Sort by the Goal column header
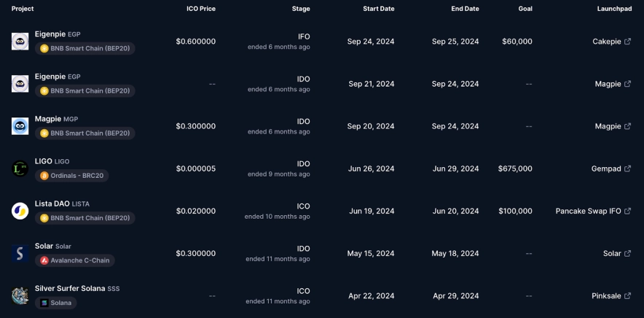 pos(525,9)
